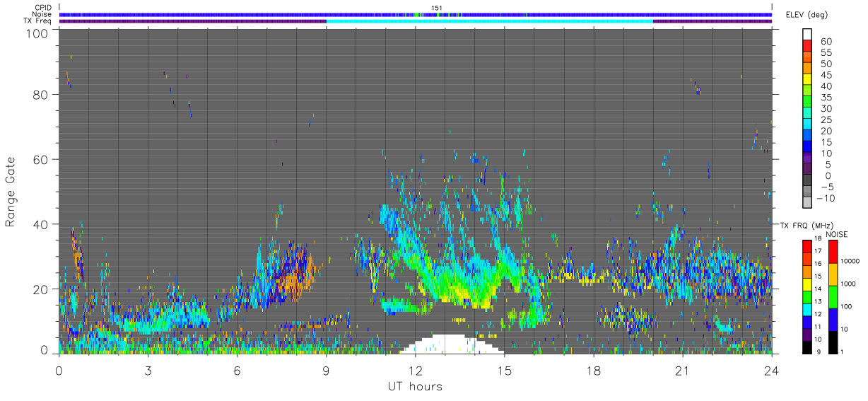
Task: Click the cyan 20–25 degree ELEV swatch
Action: [807, 125]
